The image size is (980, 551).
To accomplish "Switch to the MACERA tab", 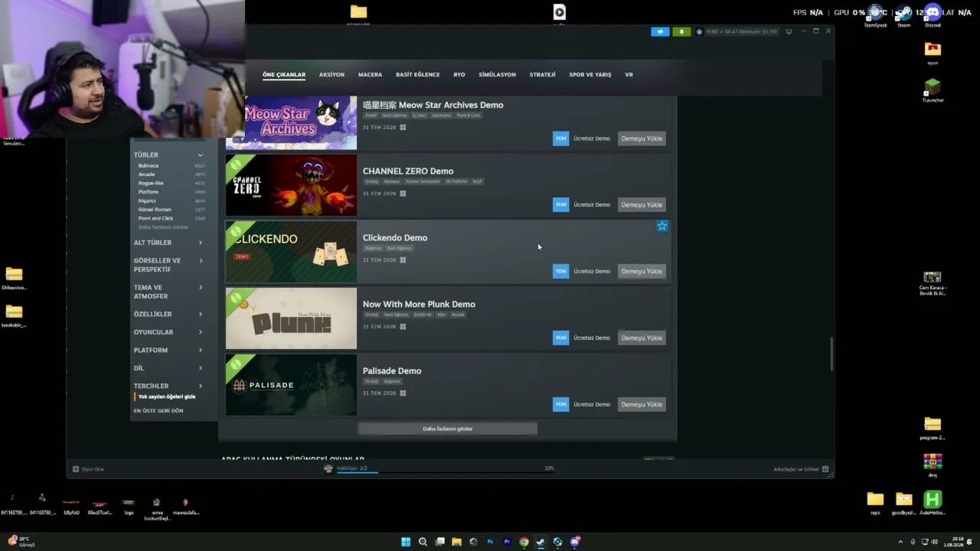I will point(370,75).
